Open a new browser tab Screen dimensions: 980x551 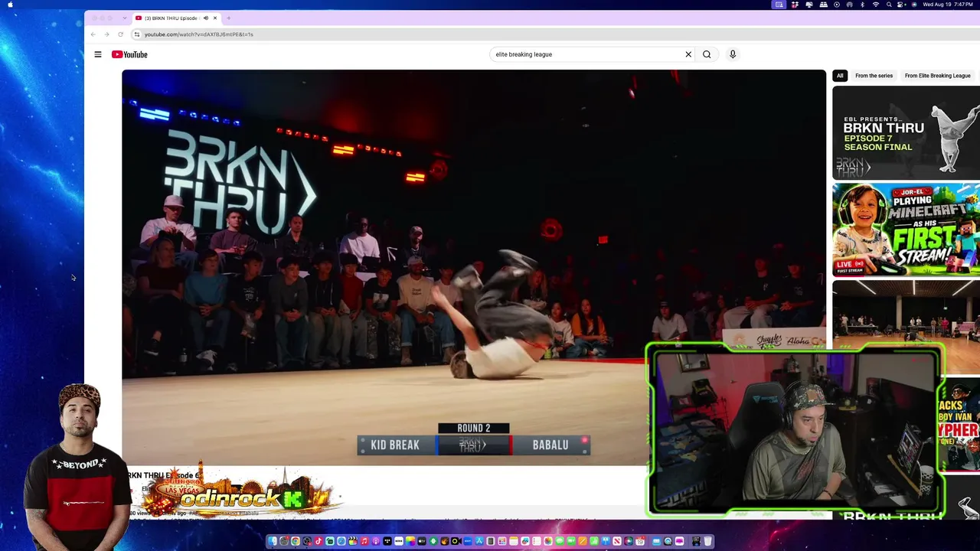click(229, 18)
